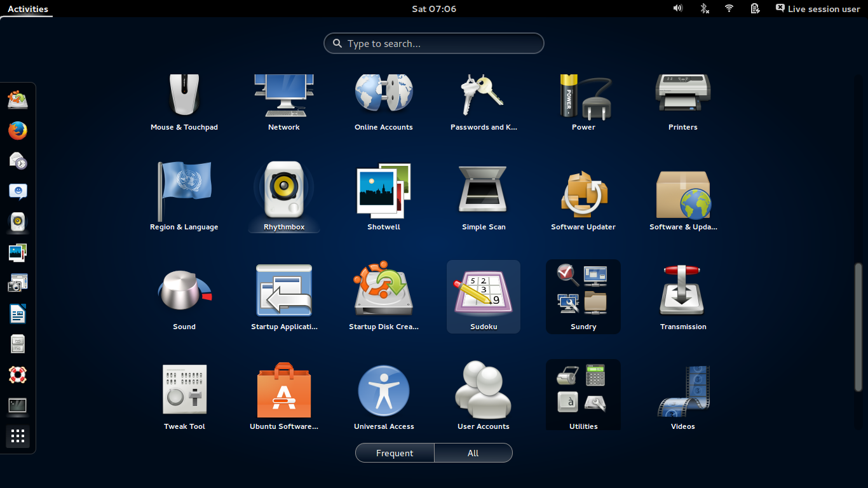The height and width of the screenshot is (488, 868).
Task: Open the Live session user menu
Action: [818, 9]
